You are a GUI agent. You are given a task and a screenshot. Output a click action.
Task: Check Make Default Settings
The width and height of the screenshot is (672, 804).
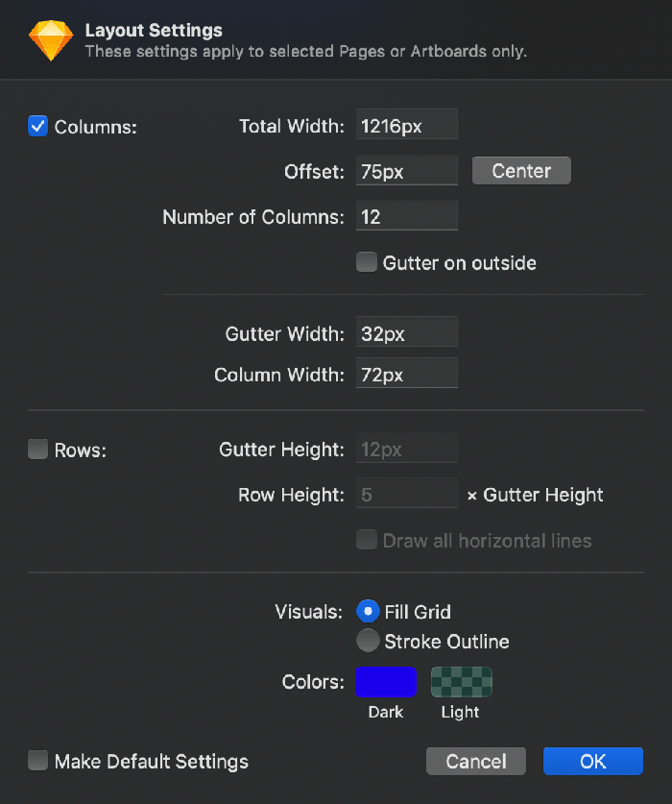pyautogui.click(x=38, y=761)
